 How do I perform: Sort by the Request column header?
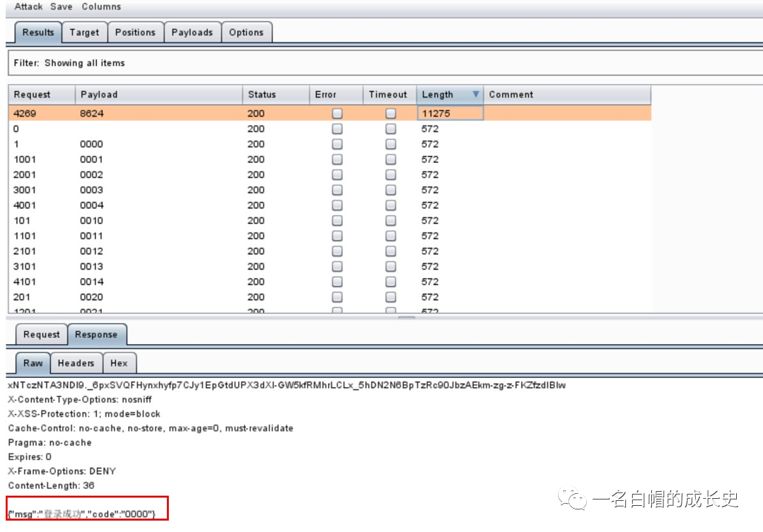[42, 95]
